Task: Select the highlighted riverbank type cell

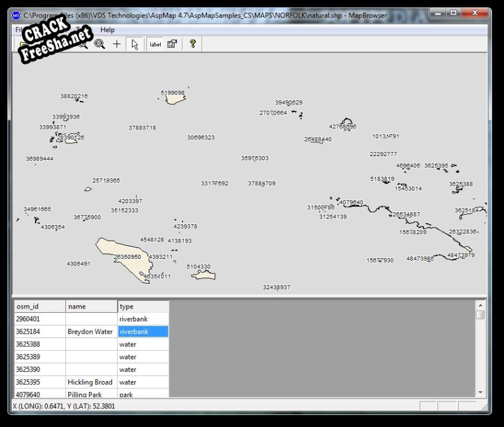Action: pyautogui.click(x=143, y=331)
